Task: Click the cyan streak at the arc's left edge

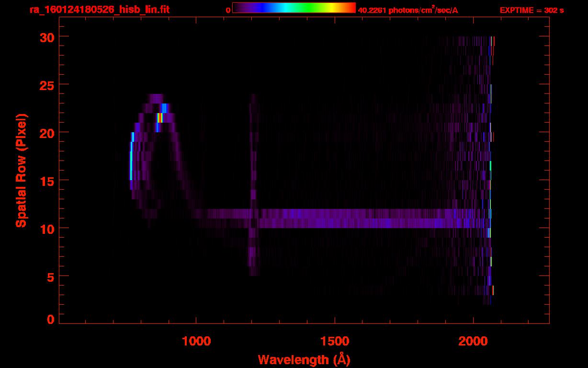Action: pyautogui.click(x=131, y=161)
